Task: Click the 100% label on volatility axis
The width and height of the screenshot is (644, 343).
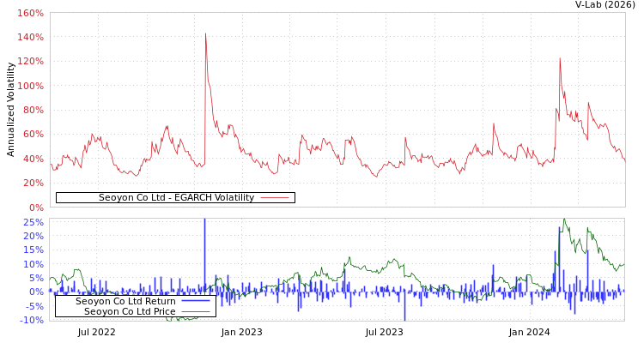Action: tap(30, 87)
